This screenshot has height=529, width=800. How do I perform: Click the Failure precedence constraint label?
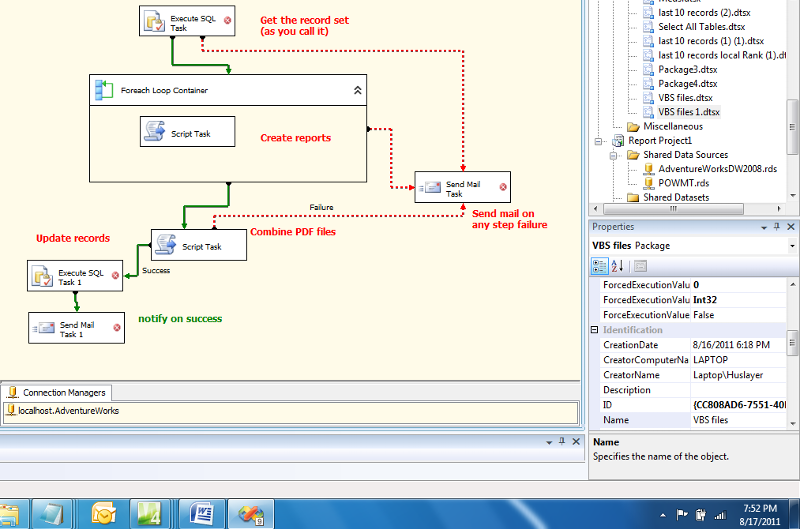click(321, 207)
